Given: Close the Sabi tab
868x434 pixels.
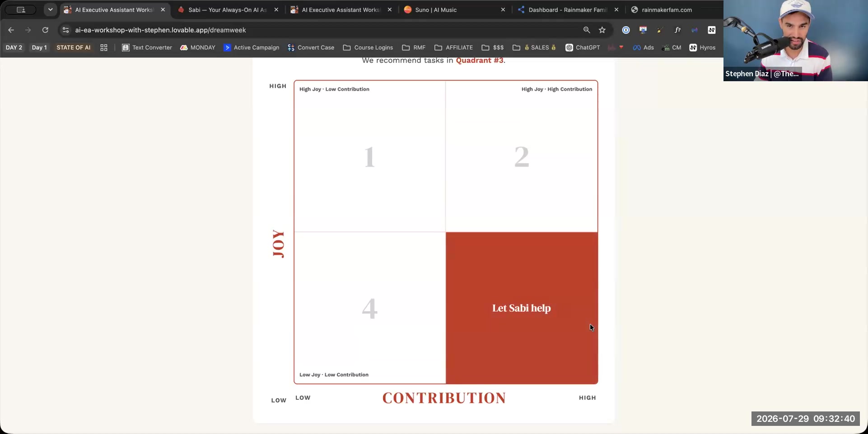Looking at the screenshot, I should (x=276, y=9).
